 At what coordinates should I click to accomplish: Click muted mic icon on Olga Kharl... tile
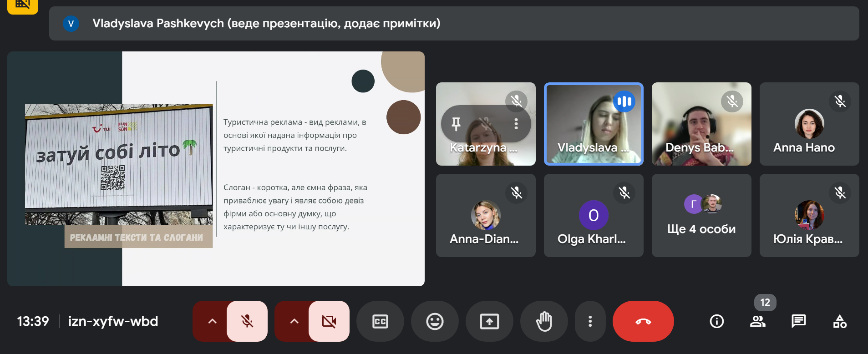(x=624, y=193)
